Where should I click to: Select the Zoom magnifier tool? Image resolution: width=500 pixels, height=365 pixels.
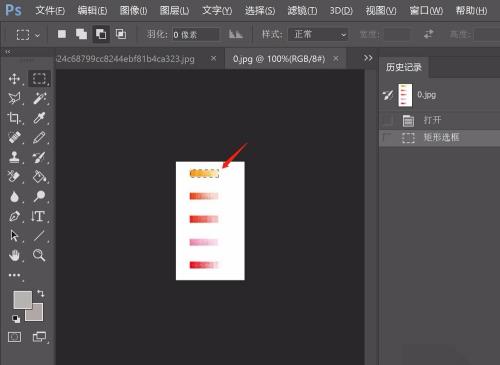[x=39, y=255]
